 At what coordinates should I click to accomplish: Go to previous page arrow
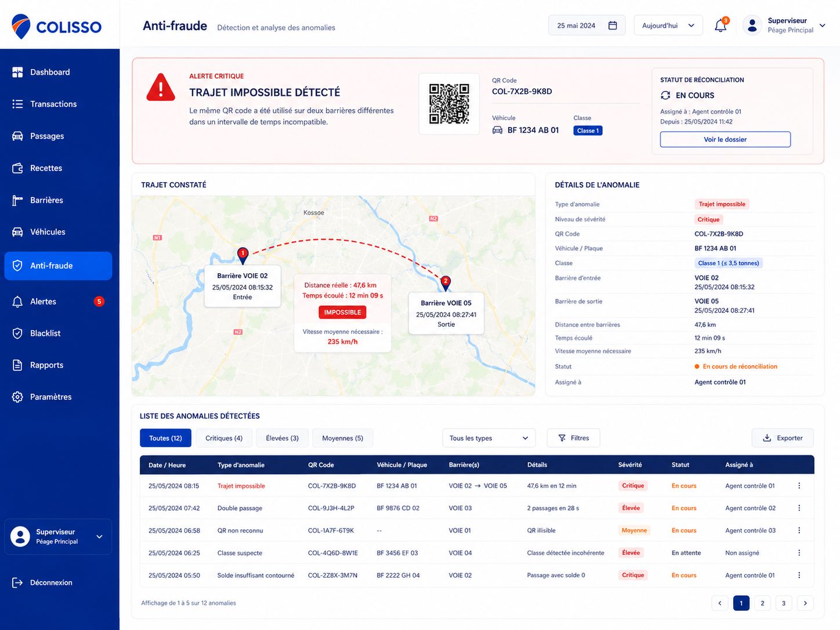tap(720, 603)
